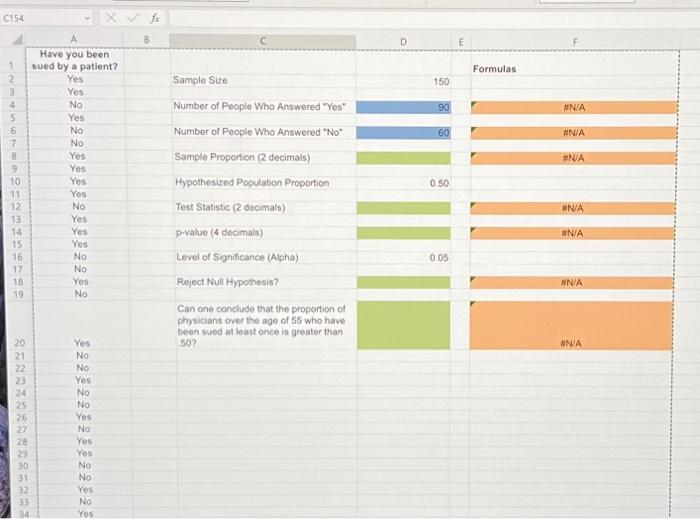Click the 'No' cell in row 12
Viewport: 700px width, 519px height.
(x=79, y=206)
